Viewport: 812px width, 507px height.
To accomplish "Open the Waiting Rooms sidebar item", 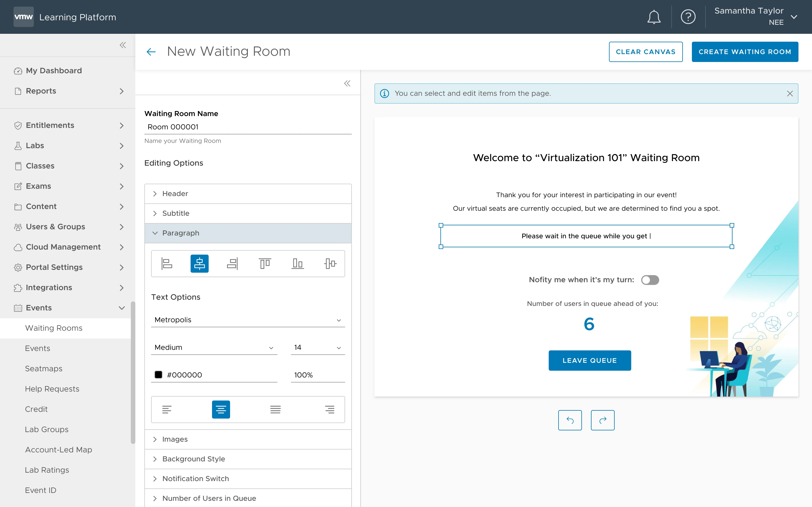I will [x=54, y=328].
